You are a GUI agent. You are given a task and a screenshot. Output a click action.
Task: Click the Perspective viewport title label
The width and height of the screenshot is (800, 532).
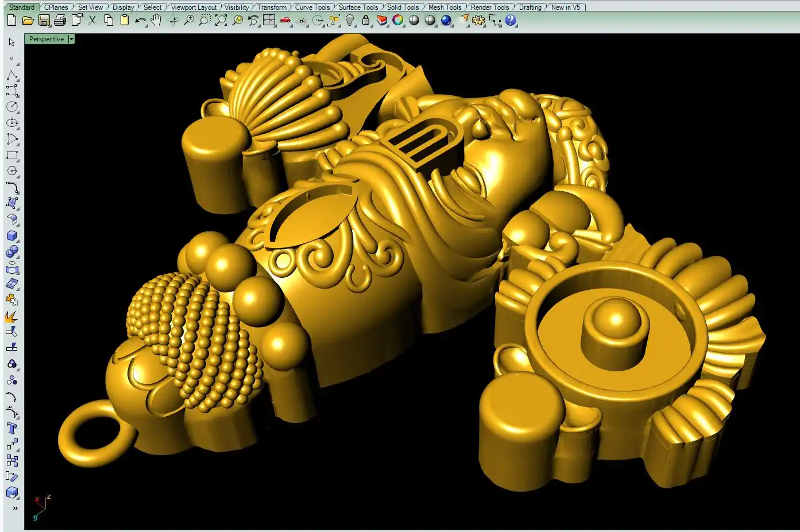click(46, 39)
